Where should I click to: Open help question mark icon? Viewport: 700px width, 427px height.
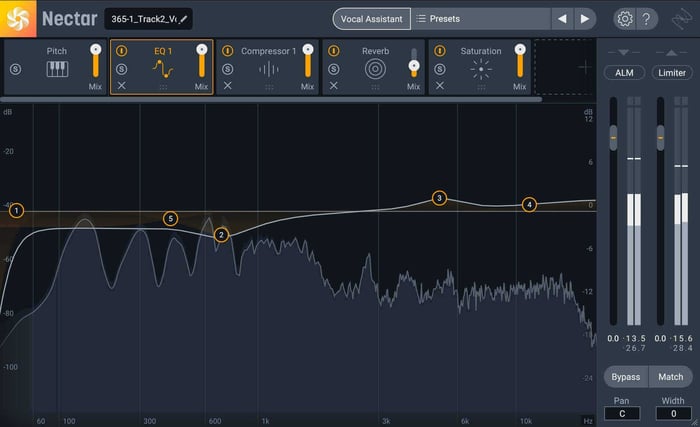646,19
